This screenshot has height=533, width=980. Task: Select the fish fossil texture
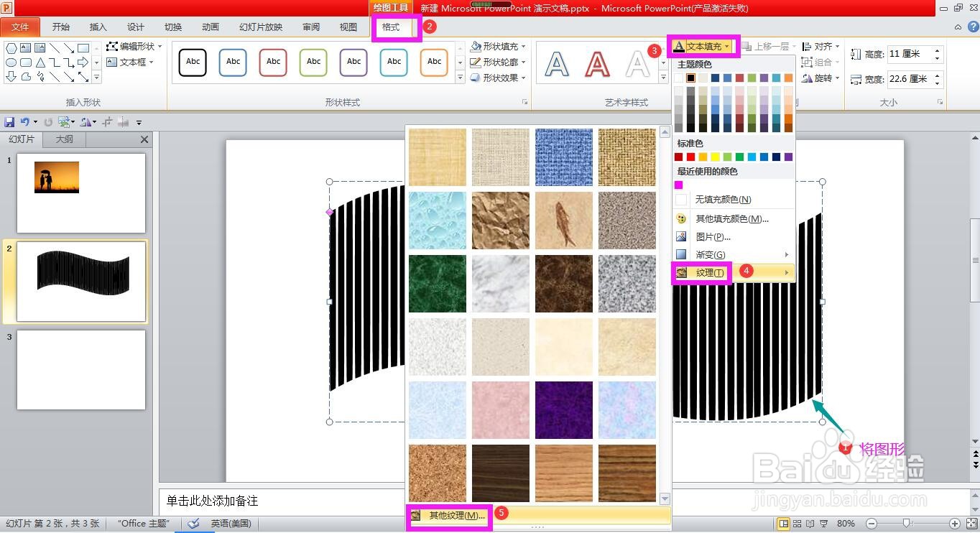(x=564, y=221)
